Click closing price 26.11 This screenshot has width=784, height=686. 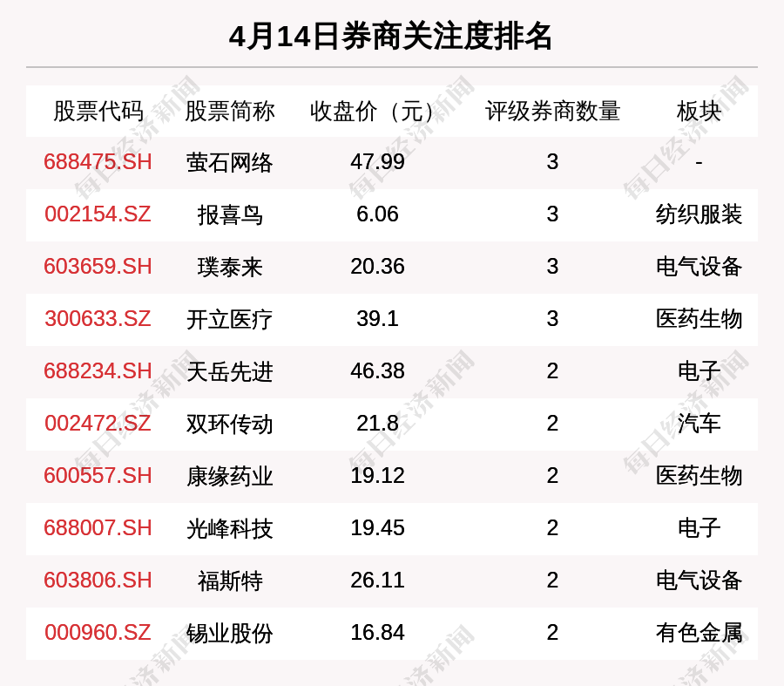click(x=377, y=581)
